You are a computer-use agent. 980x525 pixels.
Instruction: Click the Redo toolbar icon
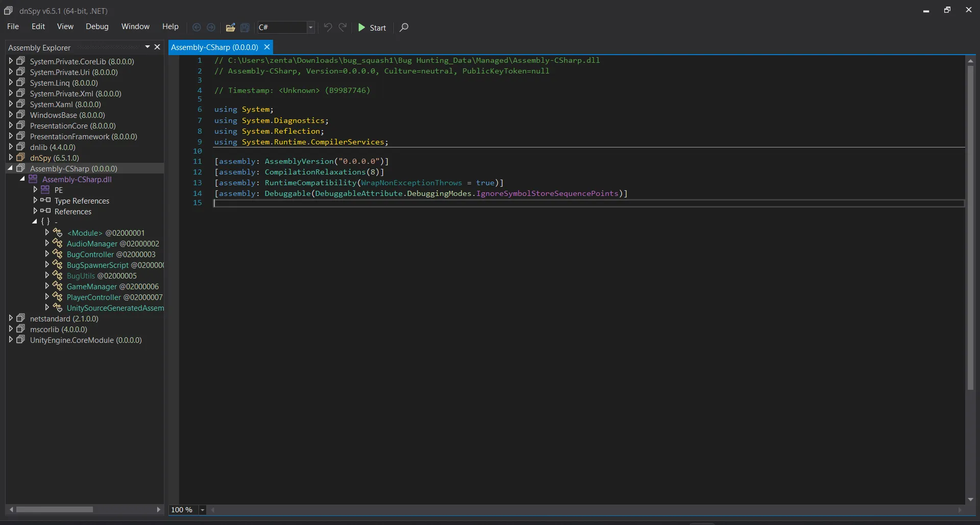(x=342, y=28)
